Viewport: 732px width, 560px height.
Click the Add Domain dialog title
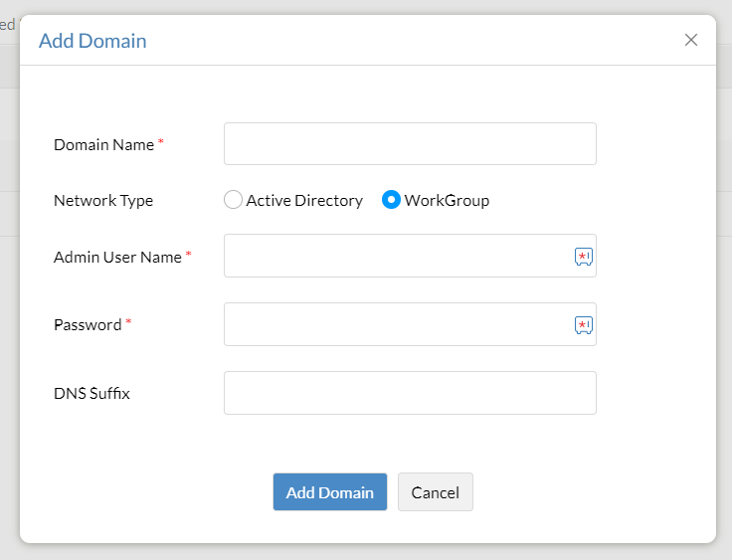[x=92, y=41]
